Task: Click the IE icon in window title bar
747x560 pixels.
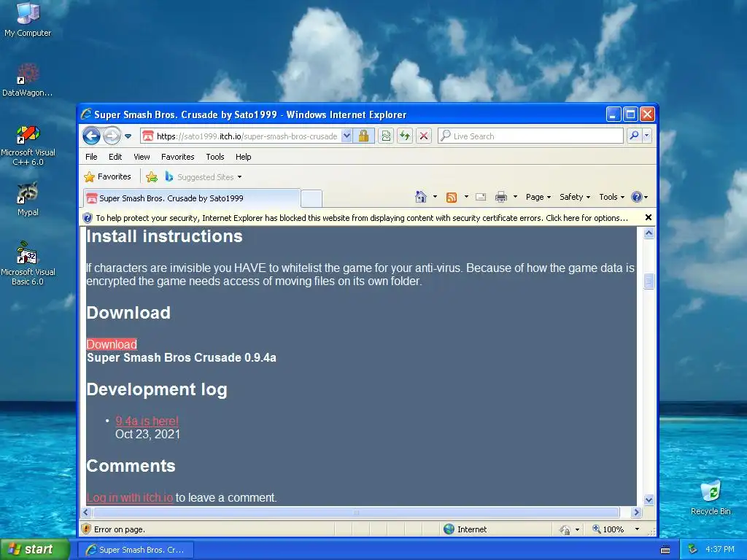Action: (86, 114)
